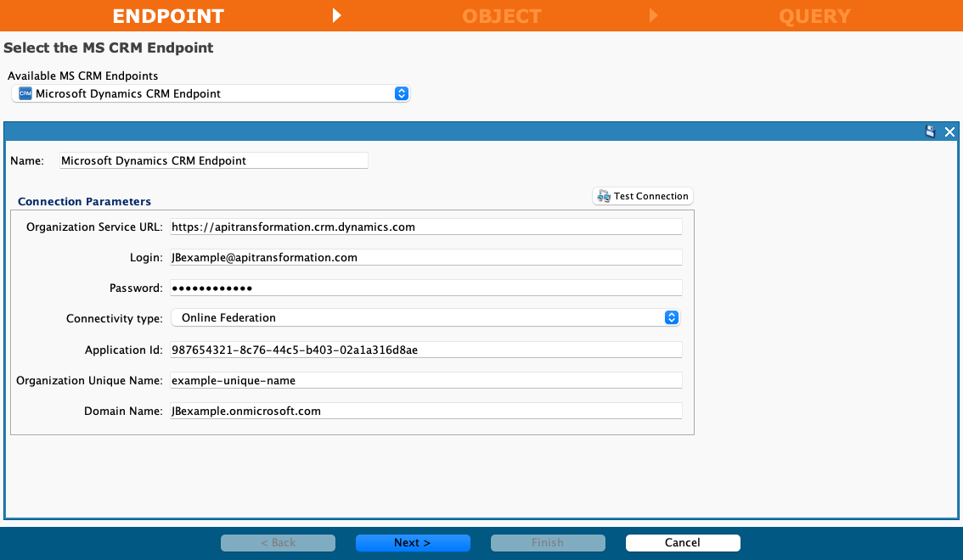The width and height of the screenshot is (963, 560).
Task: Click the Finish button
Action: [x=548, y=543]
